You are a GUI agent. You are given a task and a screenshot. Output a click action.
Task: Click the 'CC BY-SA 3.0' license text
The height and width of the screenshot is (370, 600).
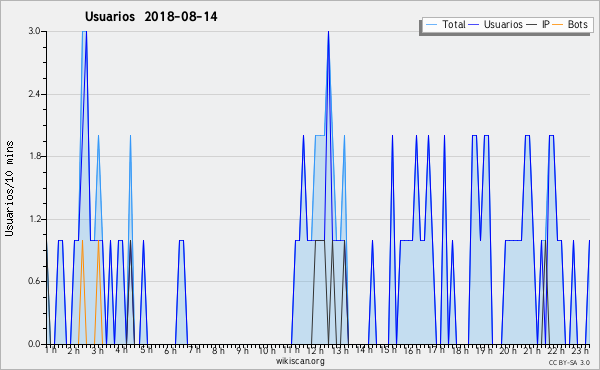click(569, 362)
